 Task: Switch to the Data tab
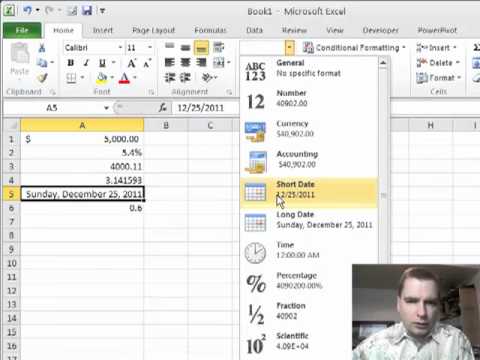[x=254, y=30]
